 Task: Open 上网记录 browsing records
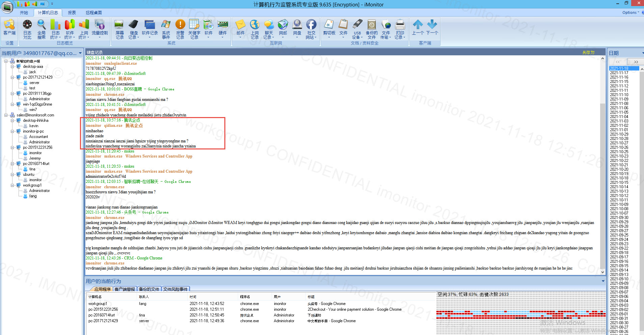[255, 29]
